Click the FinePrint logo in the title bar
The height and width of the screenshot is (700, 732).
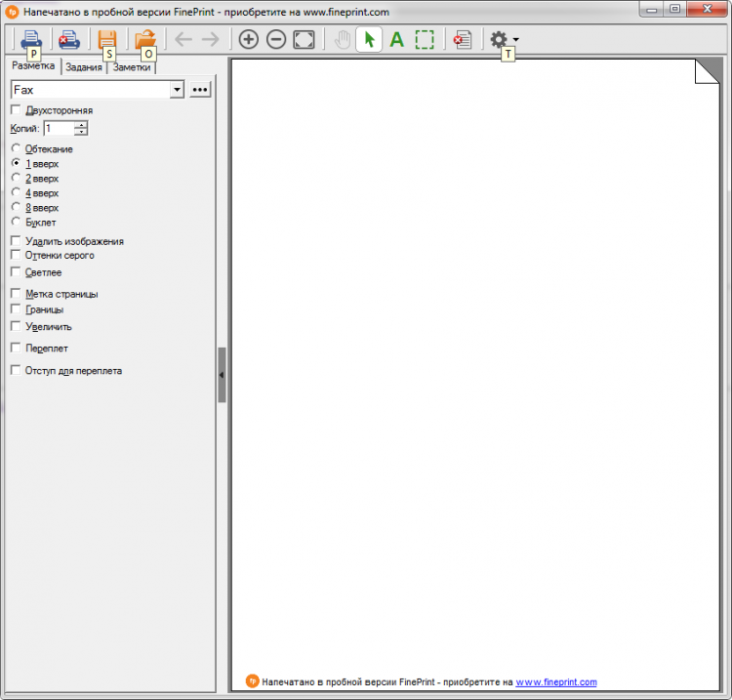12,12
